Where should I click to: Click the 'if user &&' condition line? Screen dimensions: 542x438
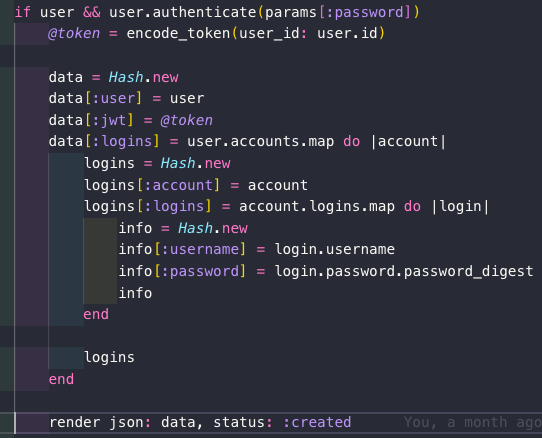click(x=217, y=12)
